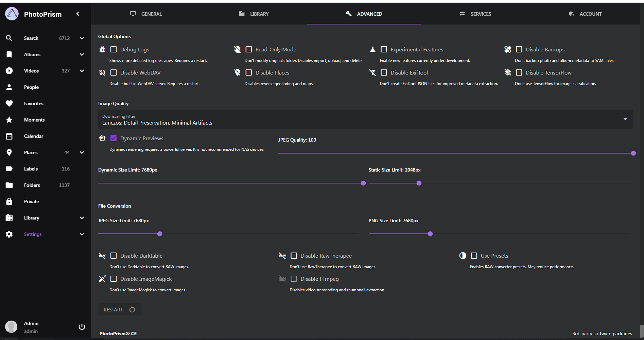Enable the Debug Logs checkbox

pyautogui.click(x=114, y=50)
